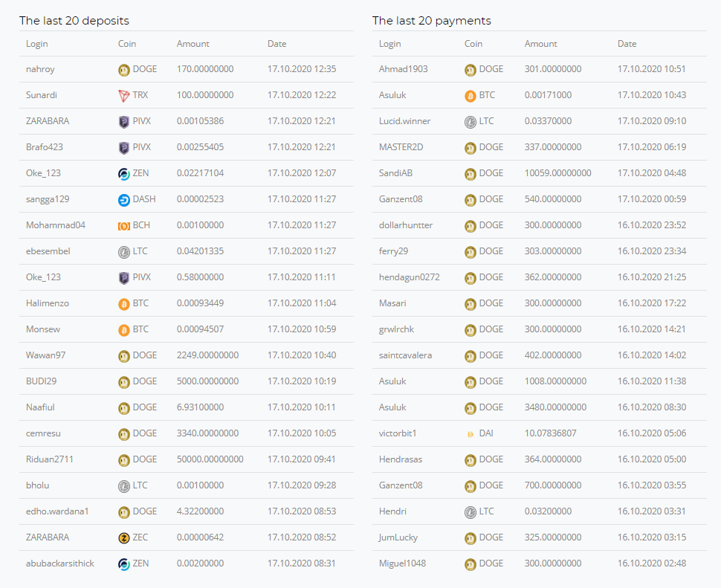This screenshot has height=588, width=721.
Task: Click the DOGE icon in Riduan2711's row
Action: point(123,460)
